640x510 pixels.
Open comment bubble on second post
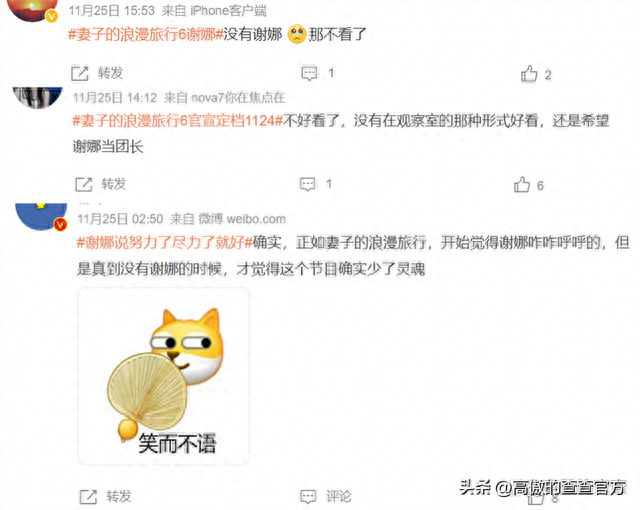(307, 184)
